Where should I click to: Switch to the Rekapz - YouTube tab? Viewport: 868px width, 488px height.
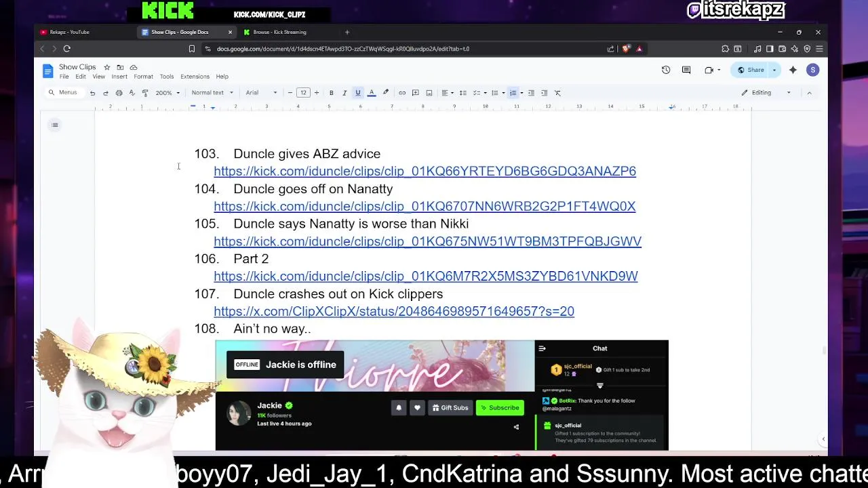[85, 32]
